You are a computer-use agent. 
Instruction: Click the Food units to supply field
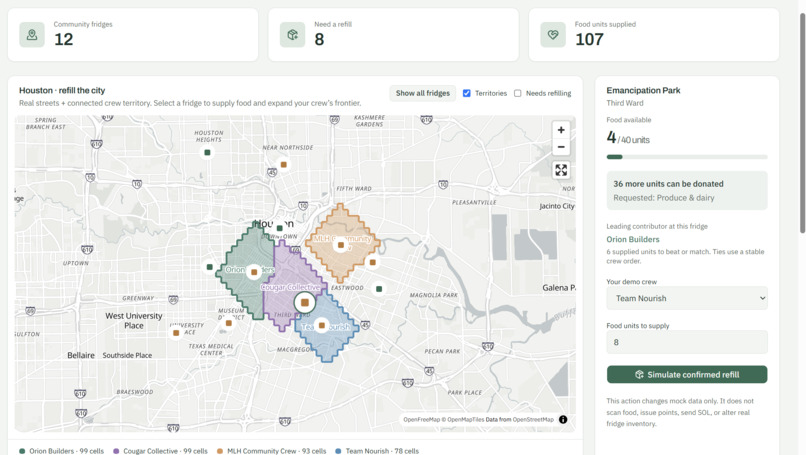pos(687,342)
